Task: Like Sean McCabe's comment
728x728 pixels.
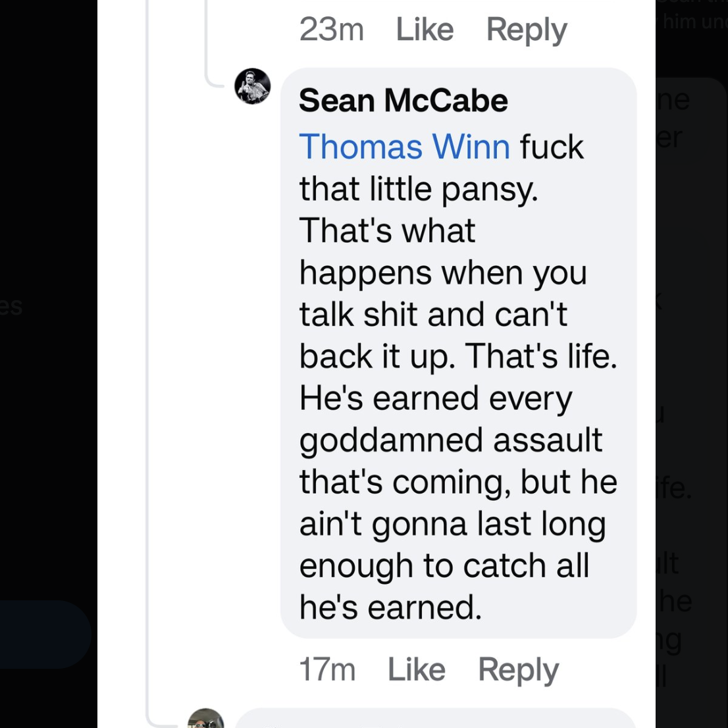Action: pyautogui.click(x=416, y=669)
